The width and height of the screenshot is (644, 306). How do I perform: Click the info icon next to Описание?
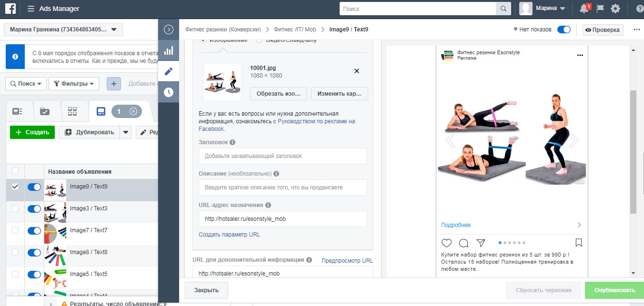point(276,174)
